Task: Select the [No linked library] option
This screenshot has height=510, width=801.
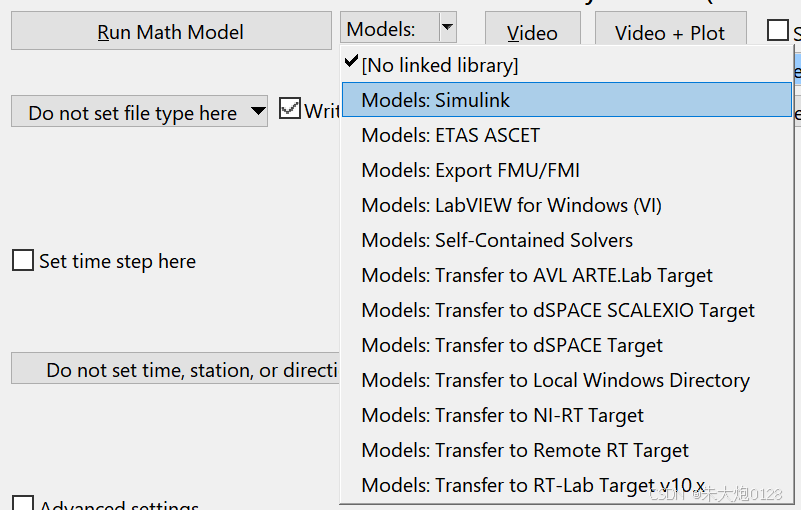Action: click(567, 65)
